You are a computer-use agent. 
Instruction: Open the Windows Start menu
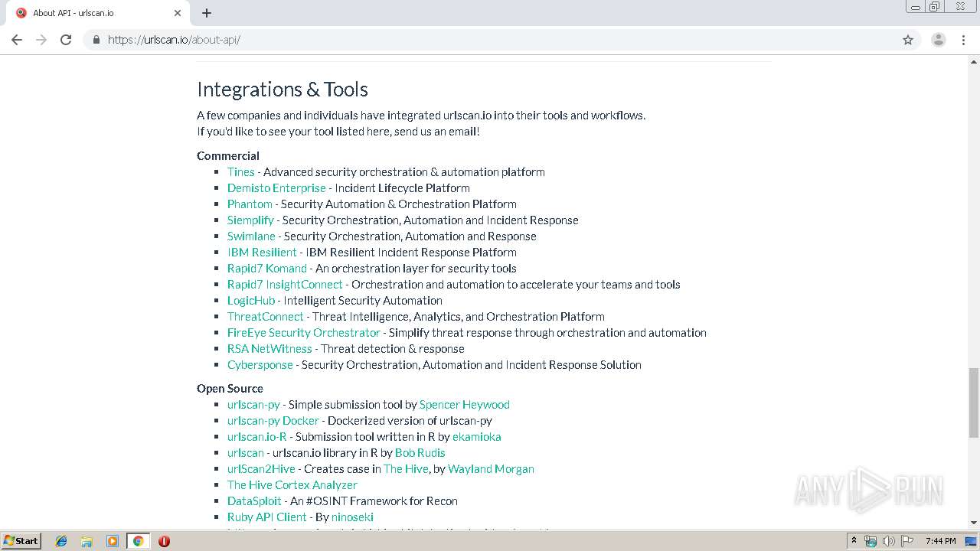21,541
